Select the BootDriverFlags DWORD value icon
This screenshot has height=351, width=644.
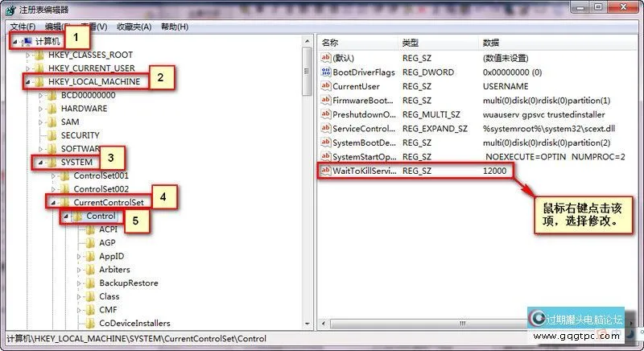326,72
